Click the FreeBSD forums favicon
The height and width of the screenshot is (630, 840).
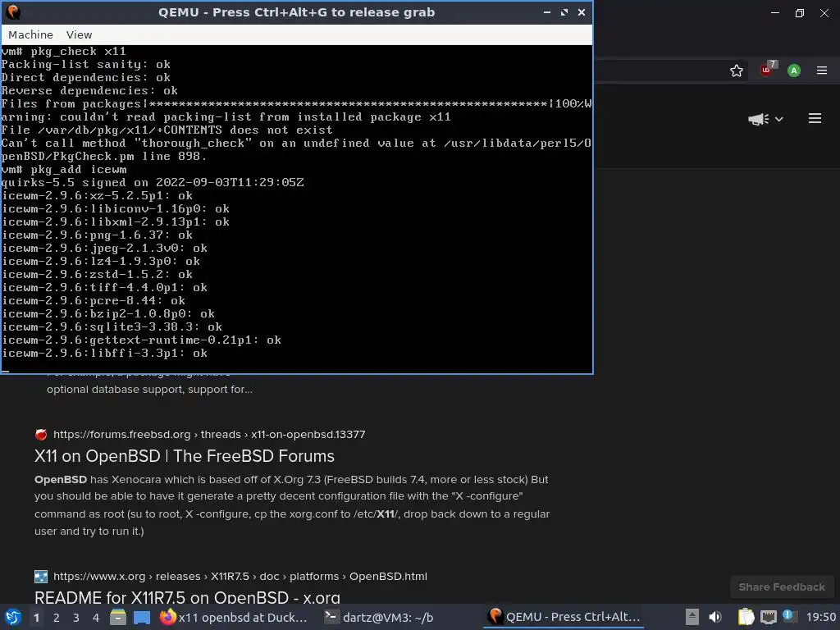pos(41,435)
